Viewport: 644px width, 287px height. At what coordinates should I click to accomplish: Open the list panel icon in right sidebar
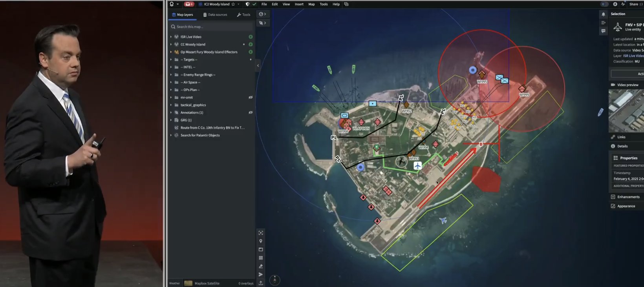click(604, 23)
